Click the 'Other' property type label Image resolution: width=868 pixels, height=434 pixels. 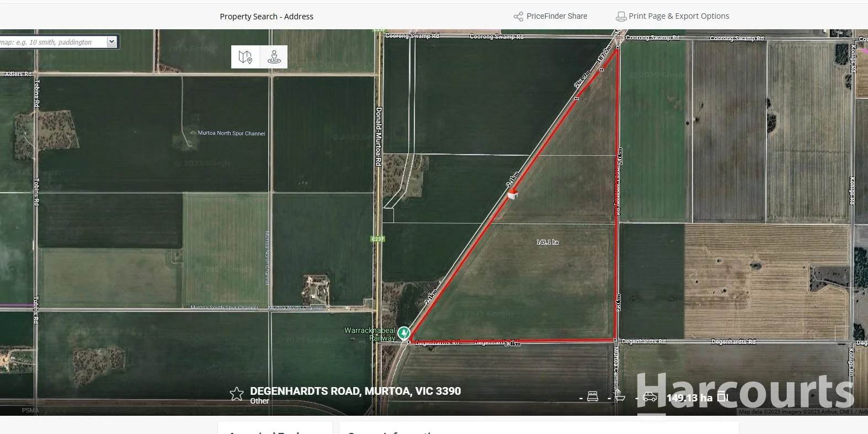(259, 401)
